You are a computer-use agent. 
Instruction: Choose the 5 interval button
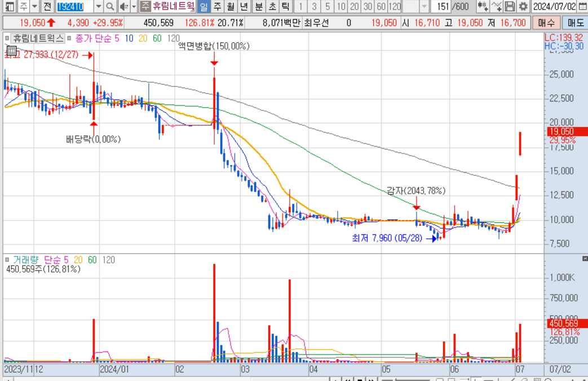328,6
